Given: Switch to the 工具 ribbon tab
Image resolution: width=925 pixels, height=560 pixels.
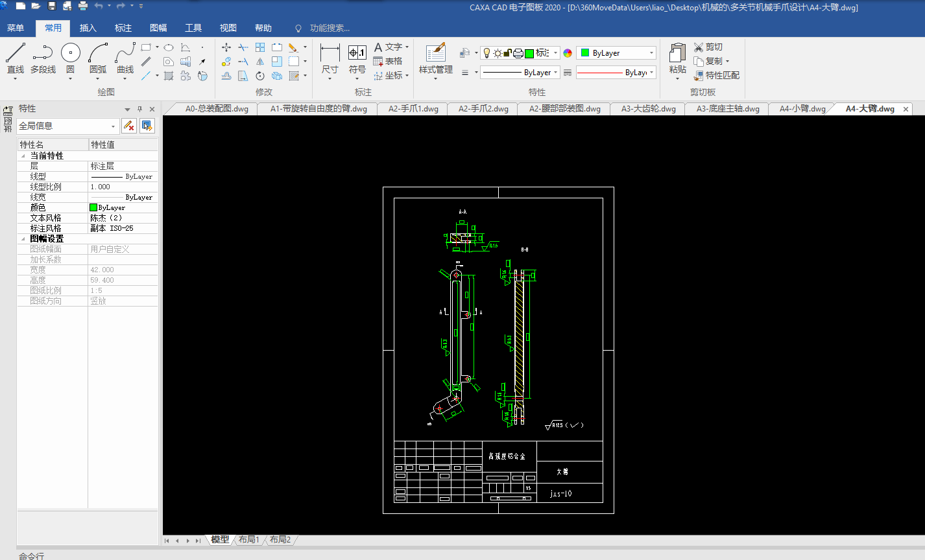Looking at the screenshot, I should (193, 28).
